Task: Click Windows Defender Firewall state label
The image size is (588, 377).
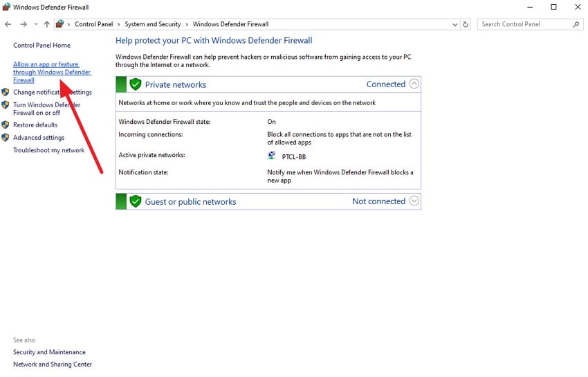Action: [164, 122]
